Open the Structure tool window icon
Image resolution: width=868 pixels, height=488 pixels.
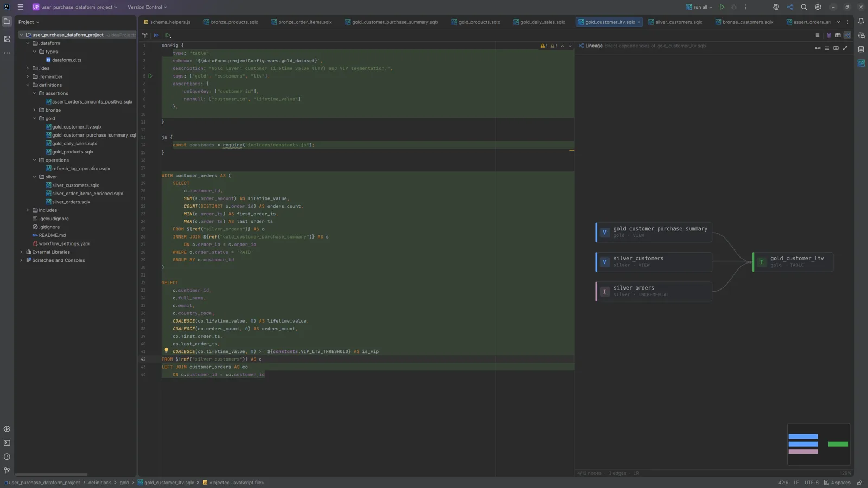coord(7,39)
